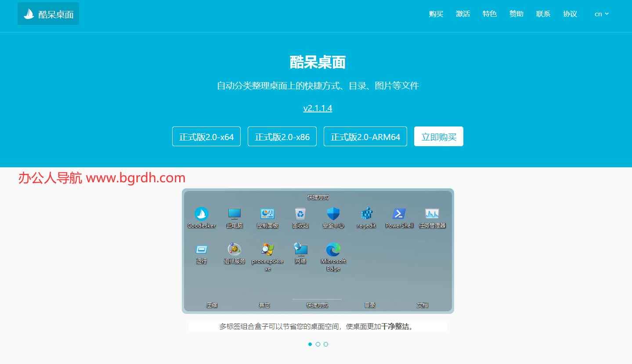Click the 任务管理器 icon in the preview
Viewport: 632px width, 364px height.
tap(432, 214)
